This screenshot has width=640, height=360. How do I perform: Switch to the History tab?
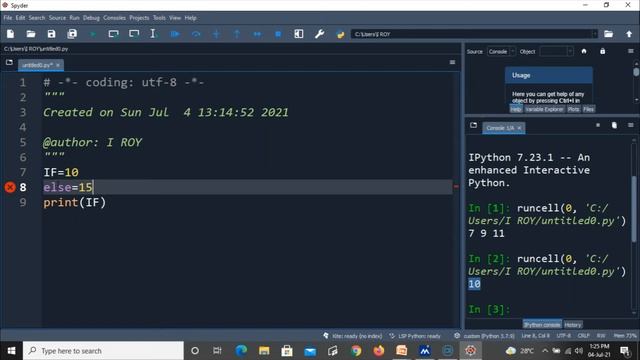pos(573,325)
